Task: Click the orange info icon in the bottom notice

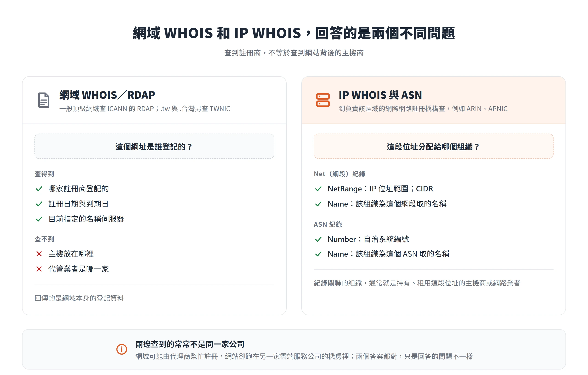Action: tap(122, 349)
